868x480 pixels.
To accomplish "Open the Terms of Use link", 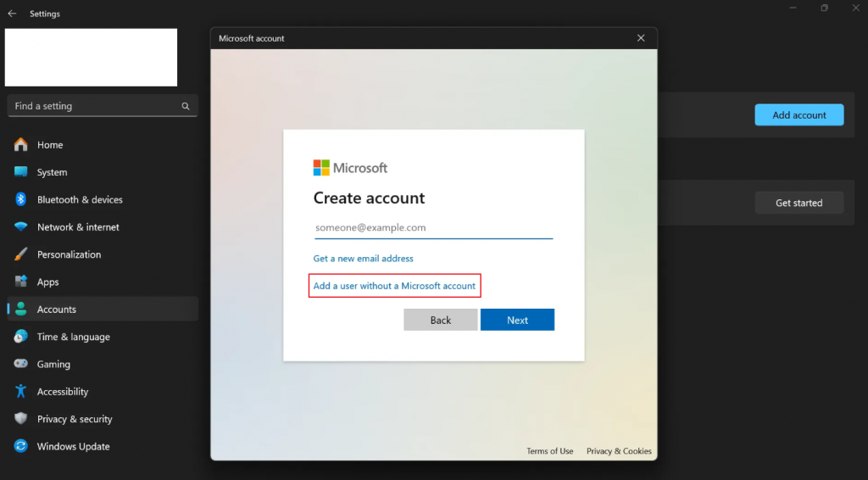I will (x=549, y=450).
